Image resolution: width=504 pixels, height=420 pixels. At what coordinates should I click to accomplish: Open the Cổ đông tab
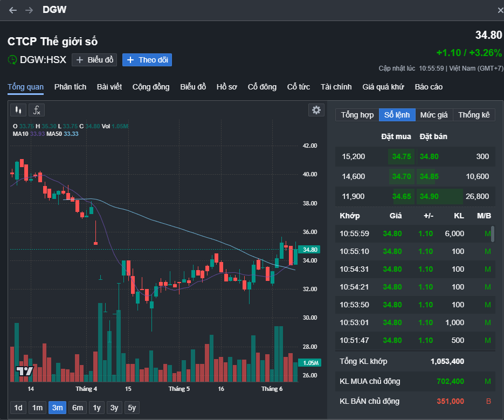(262, 87)
